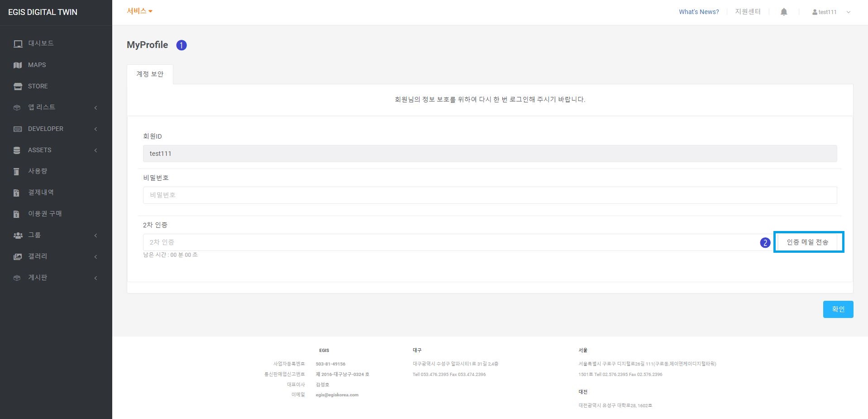Click the notification bell icon

(x=784, y=12)
